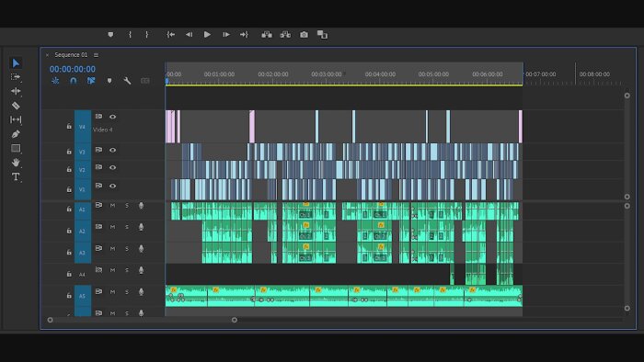
Task: Click the Extract button
Action: coord(285,35)
